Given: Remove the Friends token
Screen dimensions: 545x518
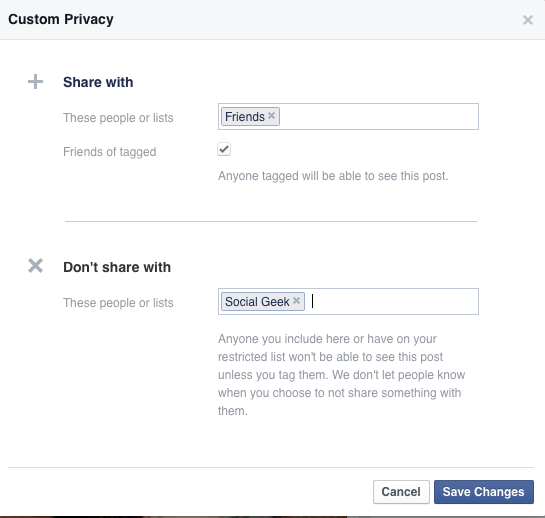Looking at the screenshot, I should pos(271,115).
